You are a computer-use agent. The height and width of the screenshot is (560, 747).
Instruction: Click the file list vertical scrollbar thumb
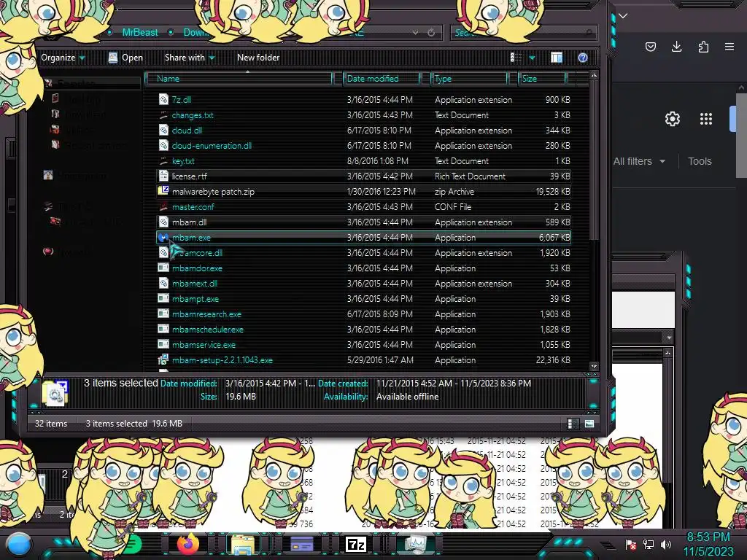(594, 160)
